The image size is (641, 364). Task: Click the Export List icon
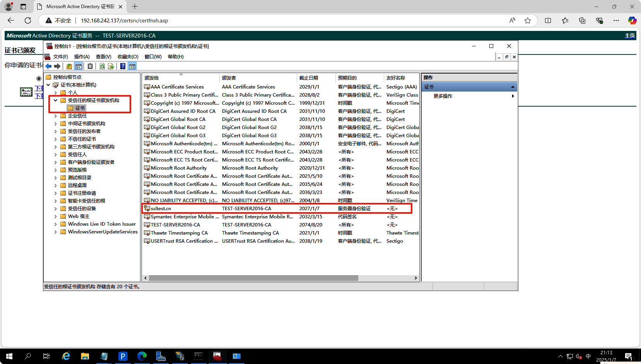pos(111,66)
